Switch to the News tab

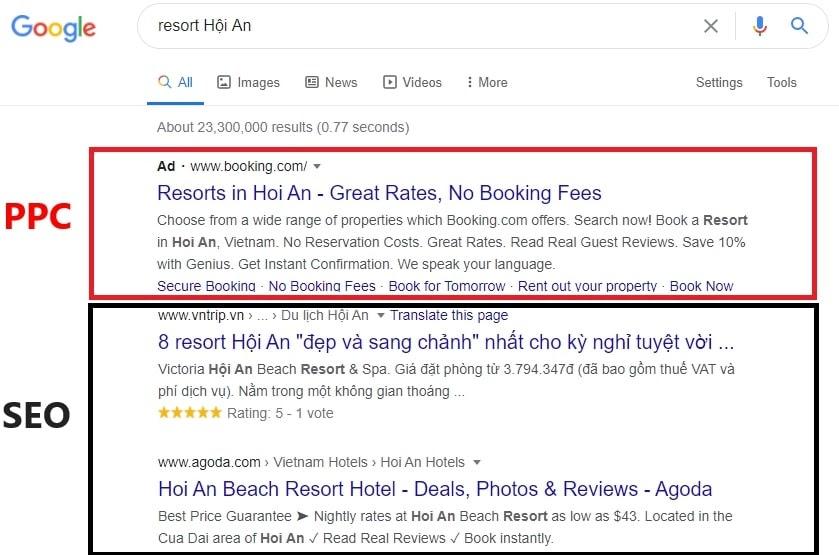(x=331, y=82)
